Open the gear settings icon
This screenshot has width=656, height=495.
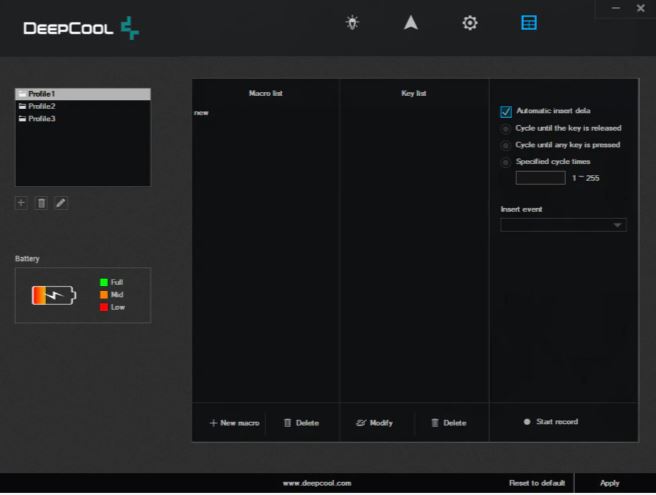(470, 23)
